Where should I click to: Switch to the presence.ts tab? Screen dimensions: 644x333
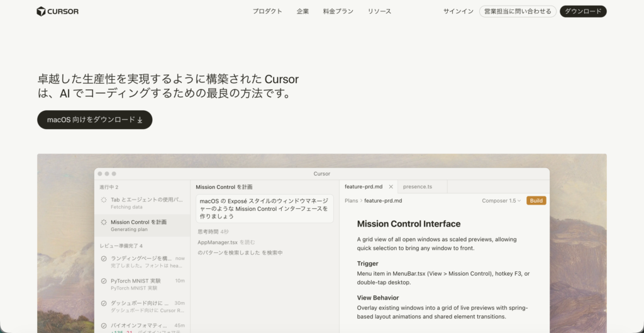[418, 187]
